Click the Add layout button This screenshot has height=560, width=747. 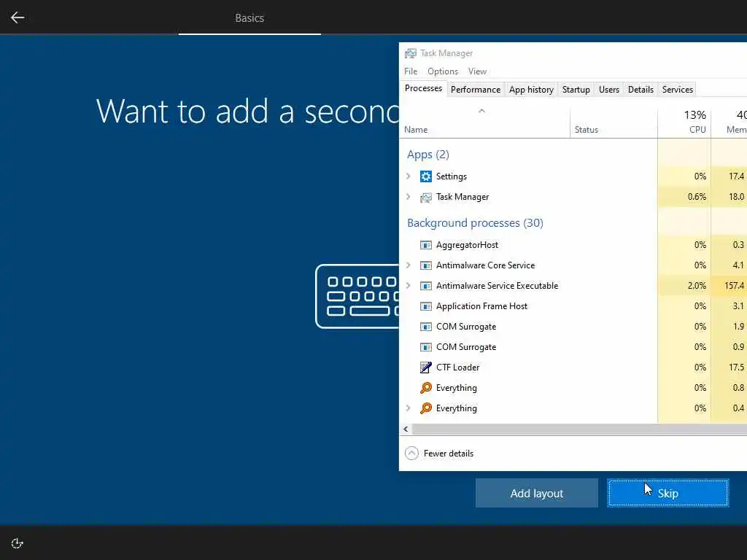[536, 494]
